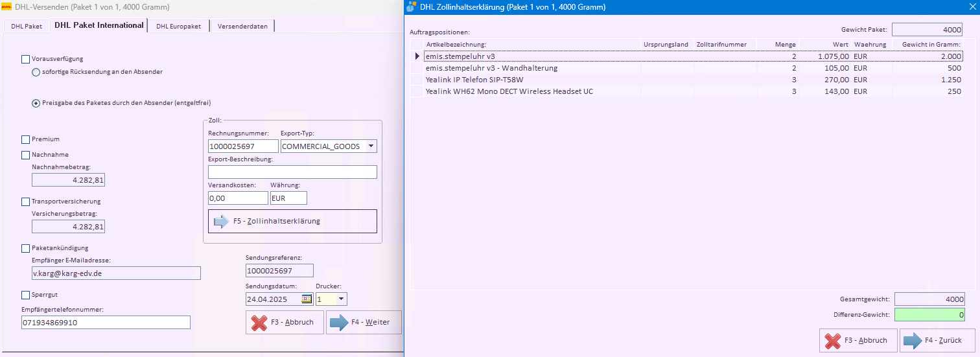Click the Versicherungsbetrag field
Viewport: 980px width, 357px height.
[68, 227]
